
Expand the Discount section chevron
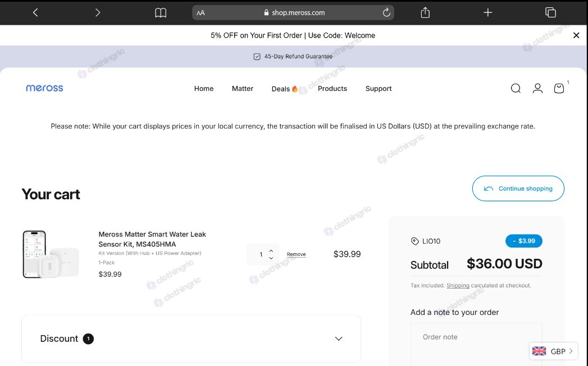pyautogui.click(x=338, y=338)
